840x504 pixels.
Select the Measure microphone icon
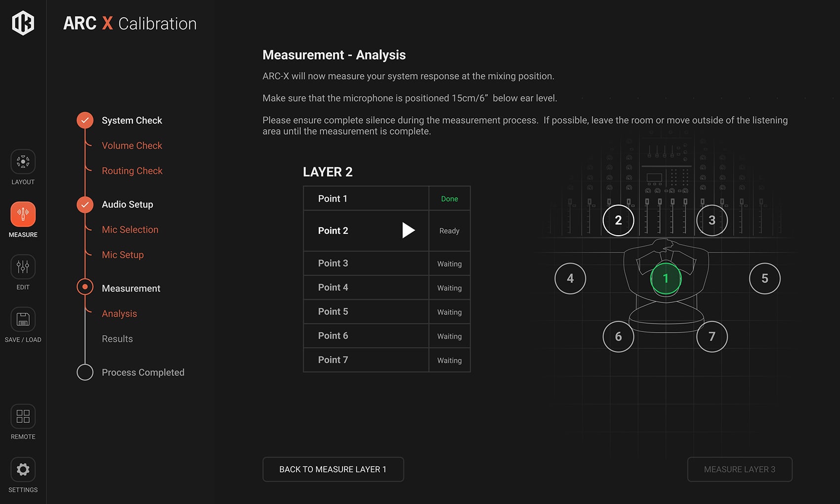pos(23,214)
